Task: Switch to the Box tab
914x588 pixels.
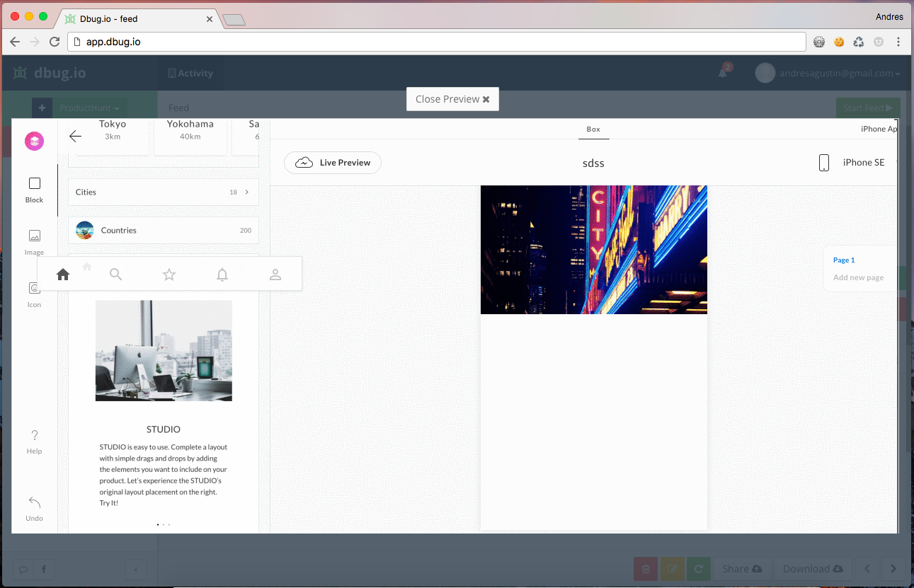Action: pos(593,129)
